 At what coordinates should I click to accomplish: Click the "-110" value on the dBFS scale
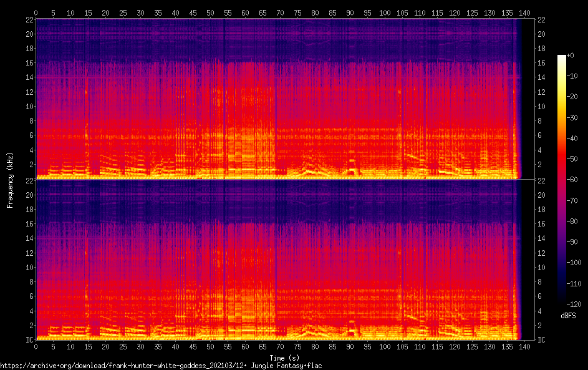(574, 283)
